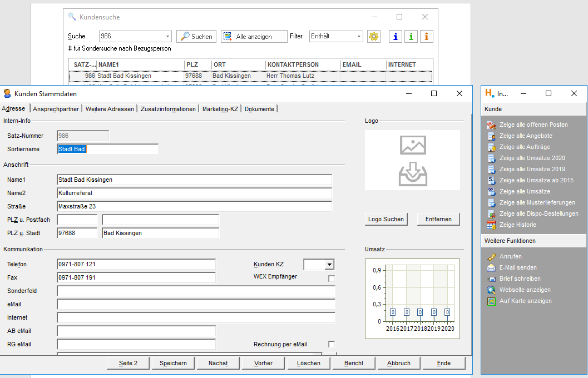
Task: Select the Stadt Bad Kissingen result row
Action: pyautogui.click(x=250, y=76)
